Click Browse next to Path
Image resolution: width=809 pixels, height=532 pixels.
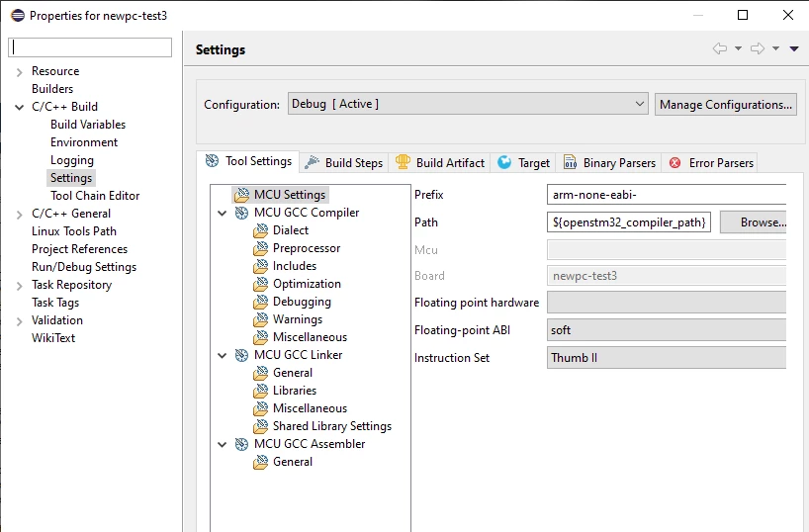(x=754, y=222)
